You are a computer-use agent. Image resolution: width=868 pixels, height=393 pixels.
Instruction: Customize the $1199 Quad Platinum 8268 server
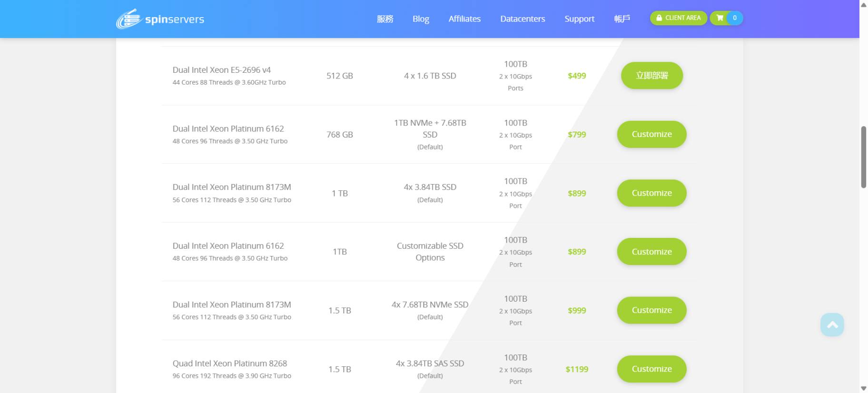[x=651, y=369]
